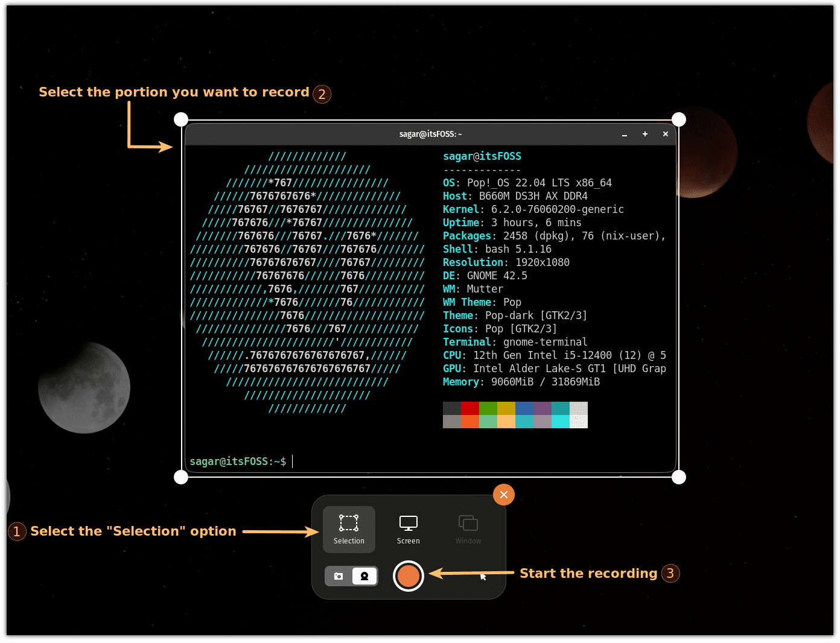Select the Screen mode label

pyautogui.click(x=409, y=540)
